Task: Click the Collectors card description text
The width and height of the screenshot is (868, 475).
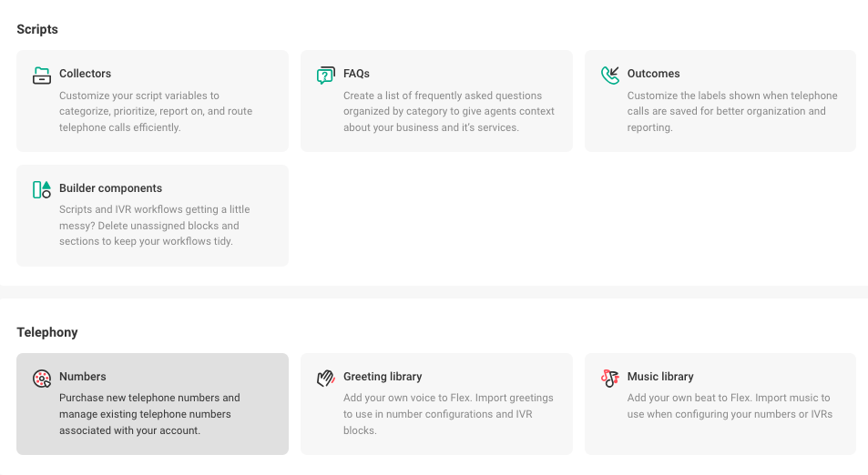Action: pos(156,111)
